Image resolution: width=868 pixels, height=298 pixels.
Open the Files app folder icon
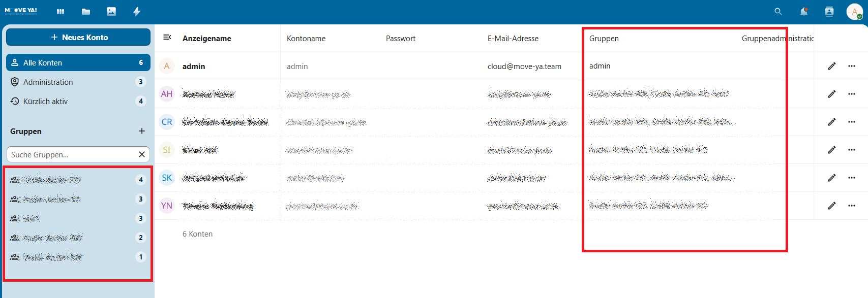point(86,12)
